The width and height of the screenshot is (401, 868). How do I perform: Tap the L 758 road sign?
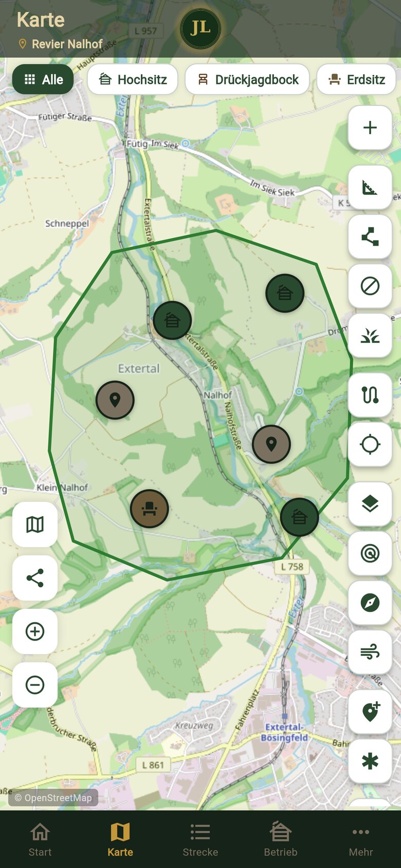(292, 567)
